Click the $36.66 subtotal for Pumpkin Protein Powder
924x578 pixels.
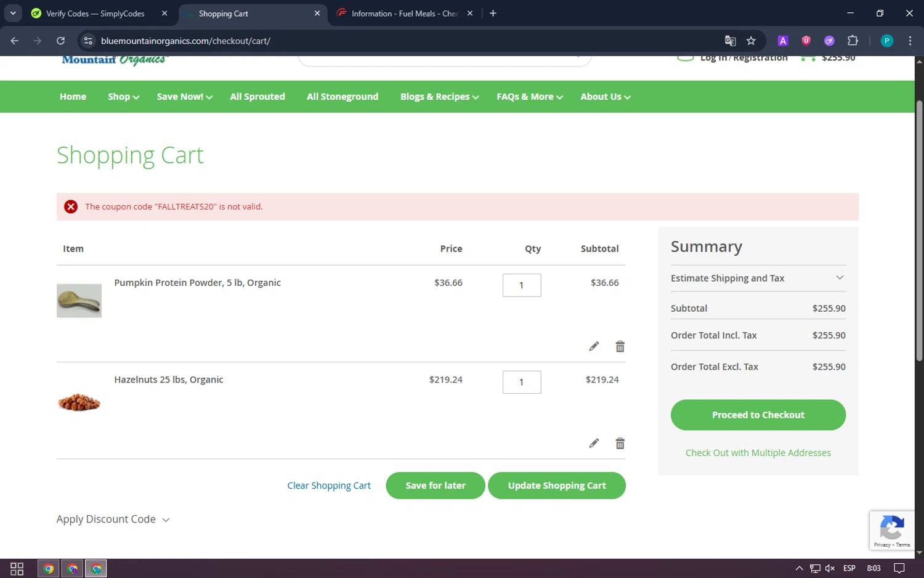click(x=604, y=283)
